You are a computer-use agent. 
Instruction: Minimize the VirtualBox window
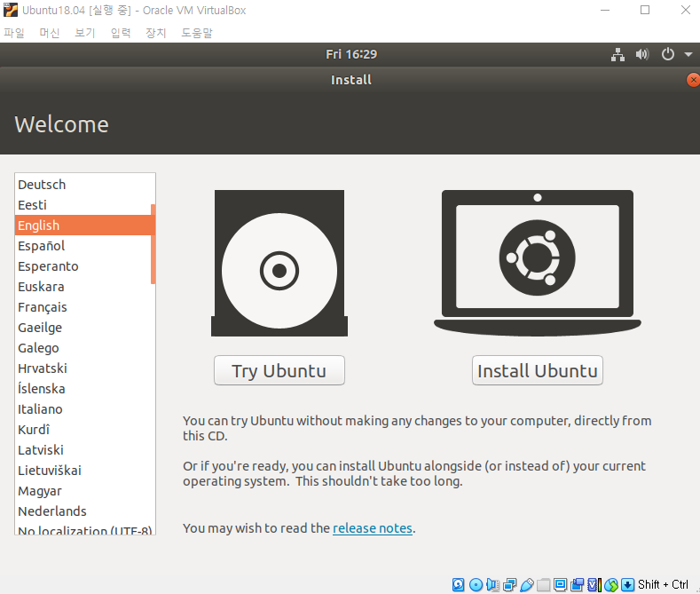(605, 10)
